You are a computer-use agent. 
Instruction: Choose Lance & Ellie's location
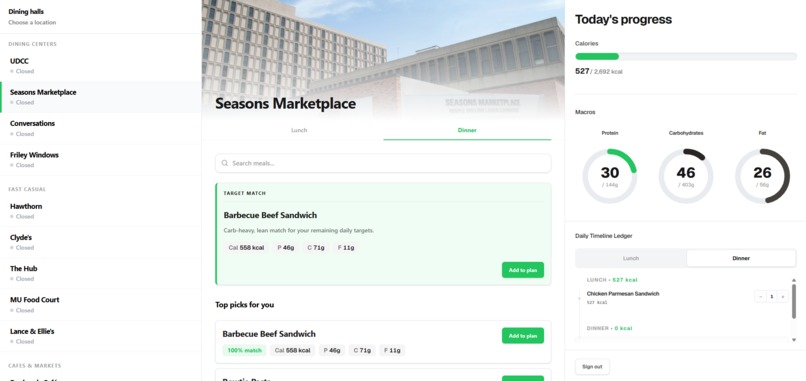click(x=101, y=336)
